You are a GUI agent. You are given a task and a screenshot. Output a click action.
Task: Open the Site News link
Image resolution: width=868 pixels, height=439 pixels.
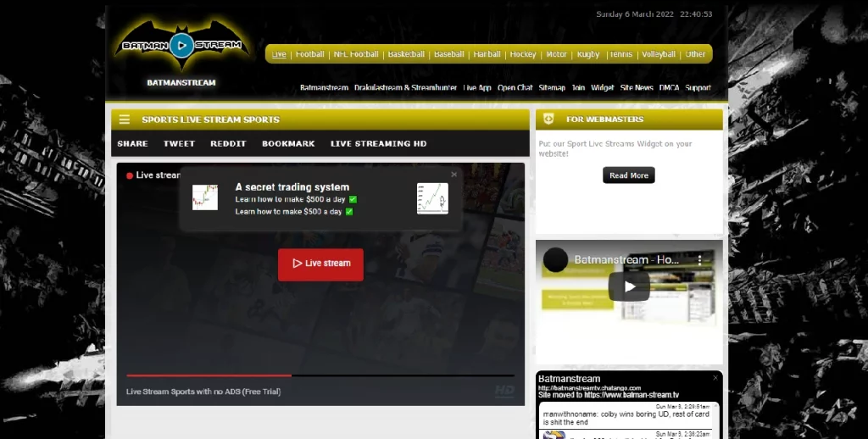[x=637, y=87]
